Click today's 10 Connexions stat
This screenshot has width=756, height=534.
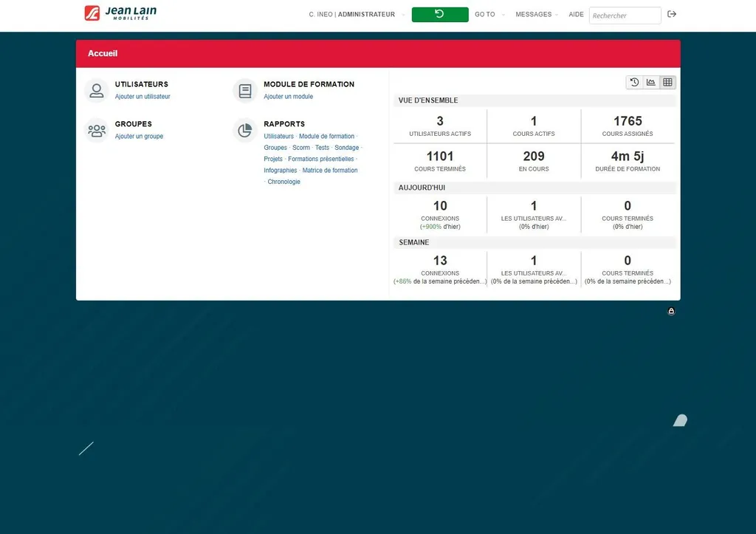point(440,215)
